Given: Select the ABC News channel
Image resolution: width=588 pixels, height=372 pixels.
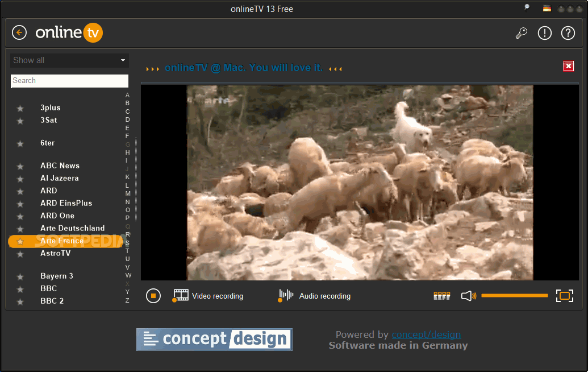Looking at the screenshot, I should 60,166.
